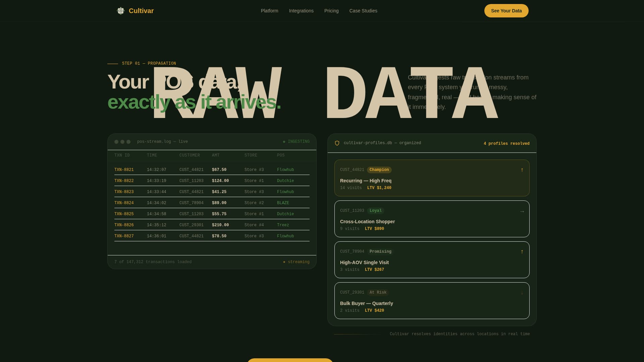Click the Cultivar leaf logo icon
Screen dimensions: 644x362
pyautogui.click(x=121, y=11)
